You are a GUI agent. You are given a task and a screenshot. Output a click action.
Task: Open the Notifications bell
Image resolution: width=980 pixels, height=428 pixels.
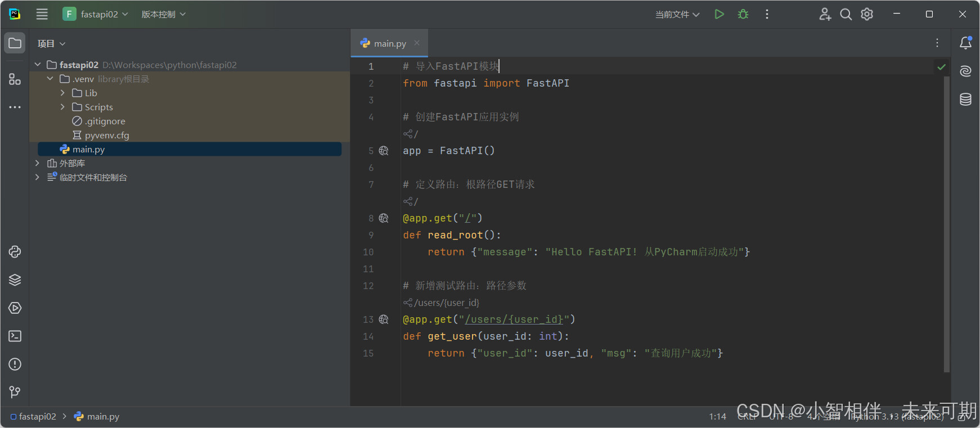[966, 43]
